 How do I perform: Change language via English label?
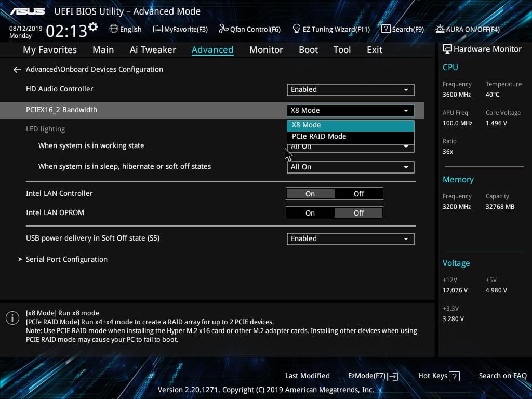click(x=130, y=29)
